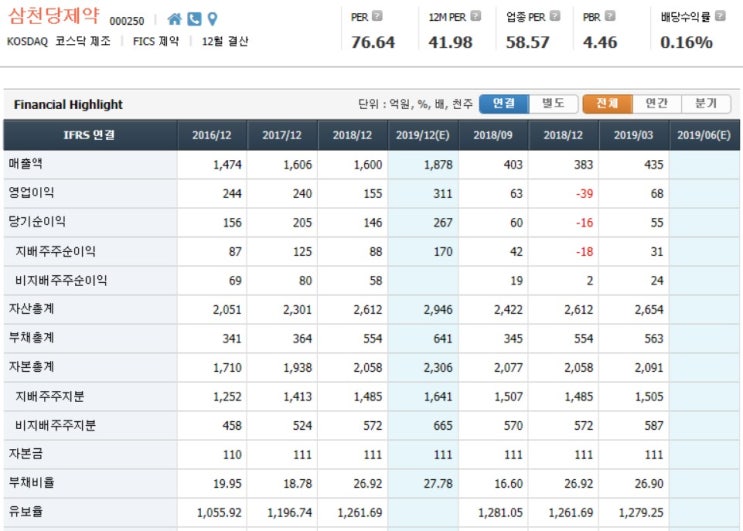
Task: Click the map location pin icon
Action: coord(213,19)
